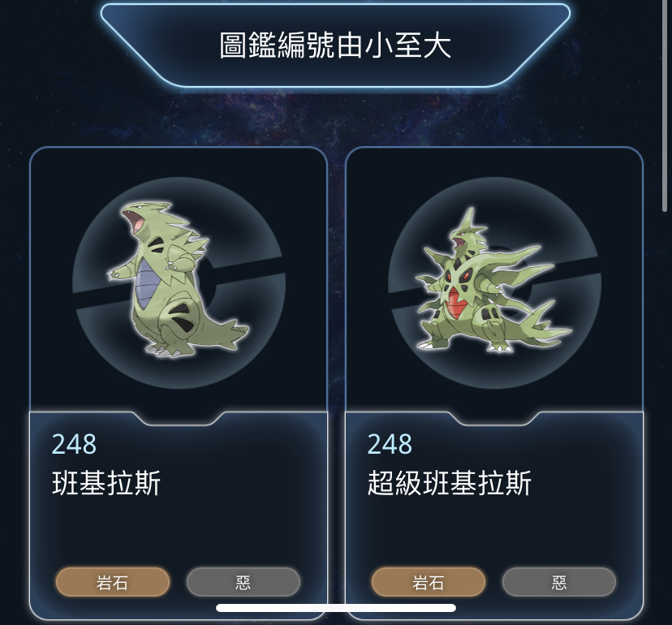Select the 岩石 type tag on 超級班基拉斯 card
The width and height of the screenshot is (672, 625).
click(x=429, y=582)
